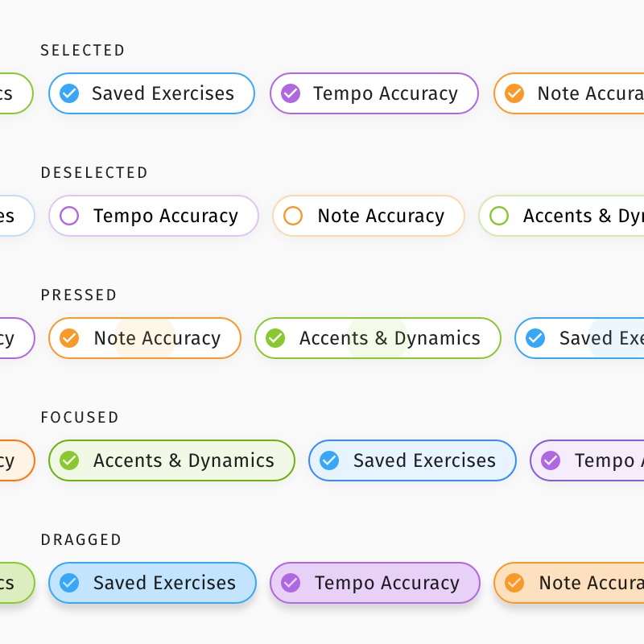Image resolution: width=644 pixels, height=644 pixels.
Task: Toggle the deselected Accents & Dy green circle
Action: point(499,216)
